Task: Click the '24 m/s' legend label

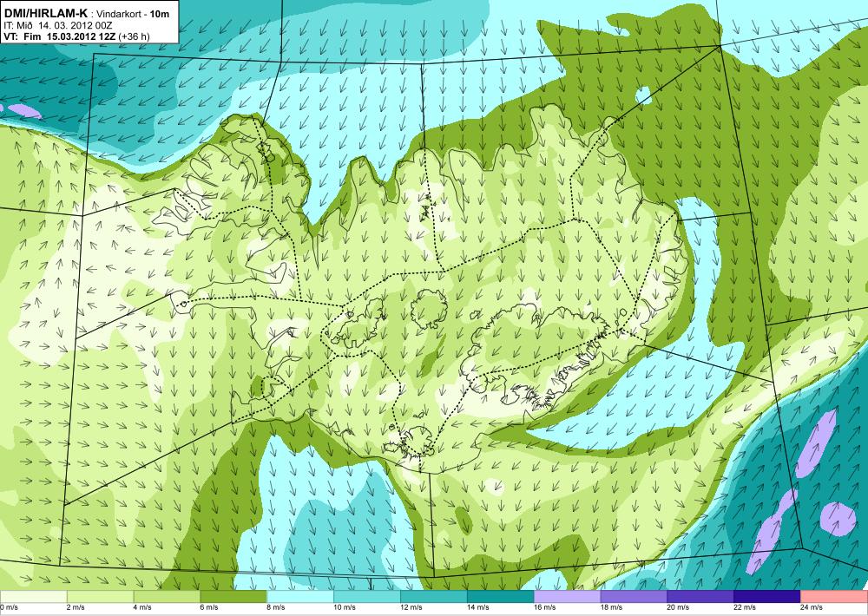Action: coord(812,607)
